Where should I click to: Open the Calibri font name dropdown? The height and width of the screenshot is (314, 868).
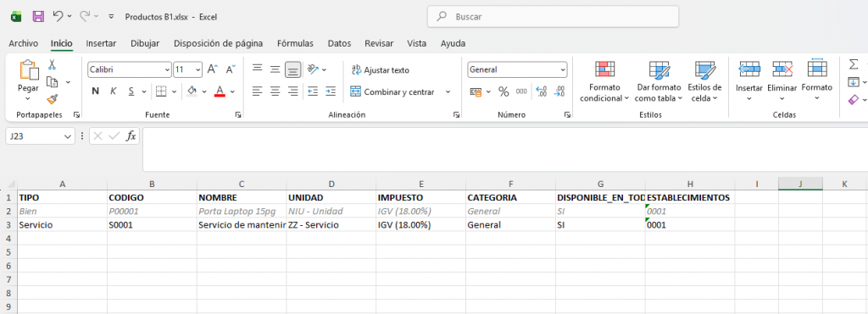pyautogui.click(x=167, y=70)
